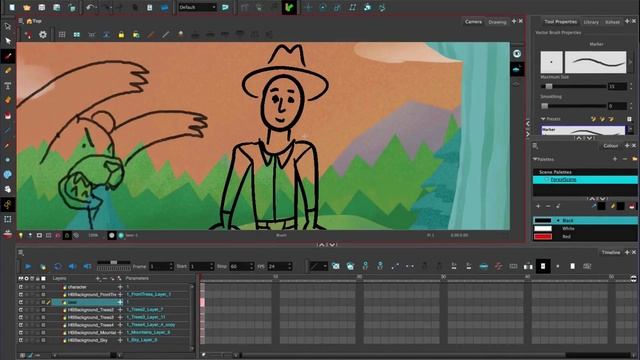Add a colour with the plus icon in Colour panel
The height and width of the screenshot is (360, 640).
(538, 206)
